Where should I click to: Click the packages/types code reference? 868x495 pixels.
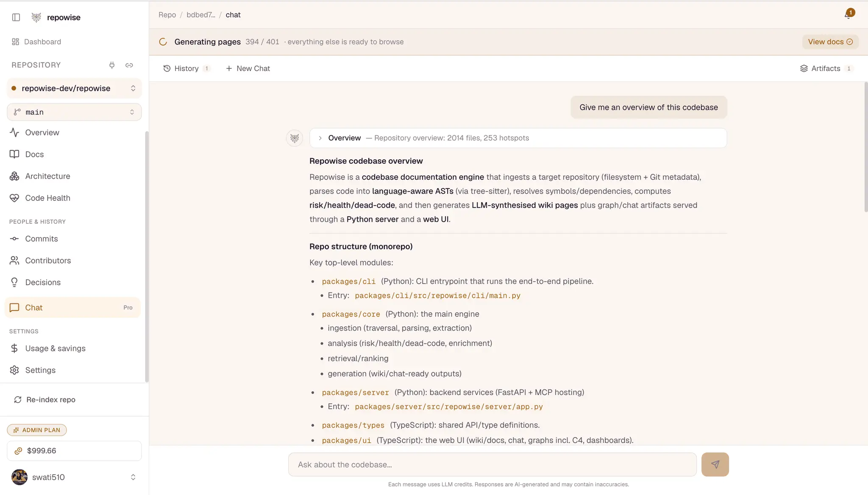tap(353, 425)
